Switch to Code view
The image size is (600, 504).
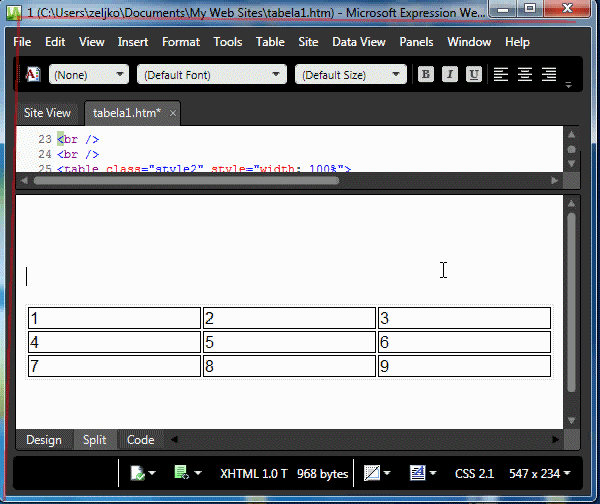pyautogui.click(x=141, y=440)
